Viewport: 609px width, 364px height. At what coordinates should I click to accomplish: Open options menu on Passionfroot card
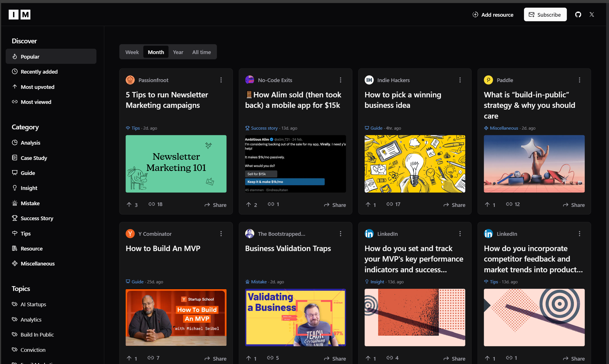221,80
